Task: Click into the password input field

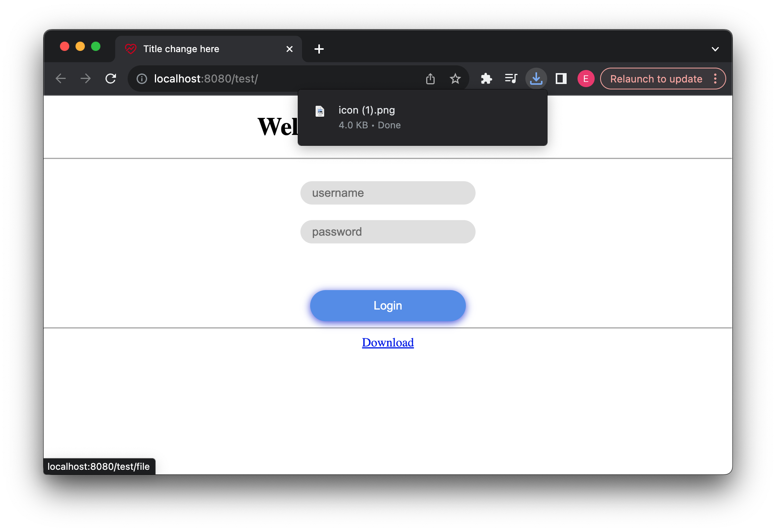Action: click(388, 231)
